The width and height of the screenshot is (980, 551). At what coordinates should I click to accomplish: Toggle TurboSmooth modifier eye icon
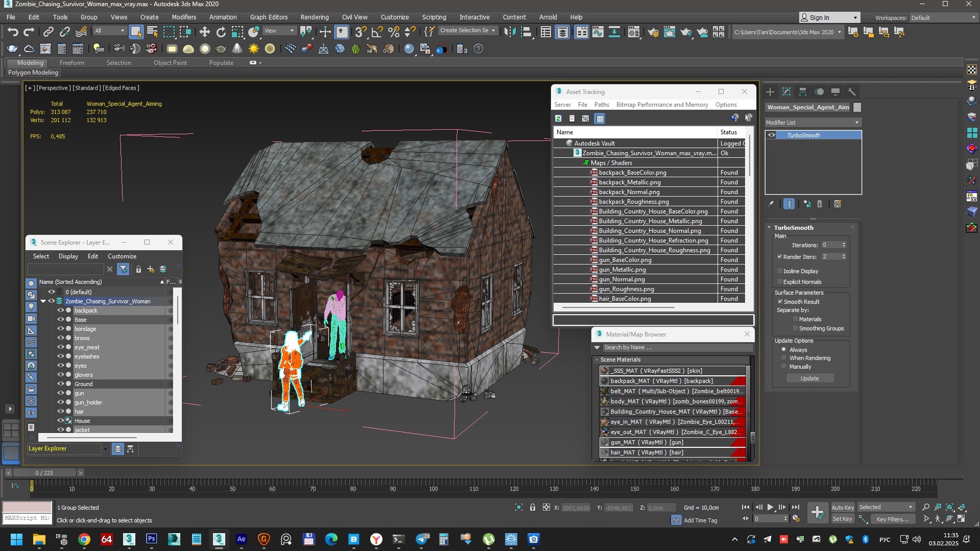(772, 135)
